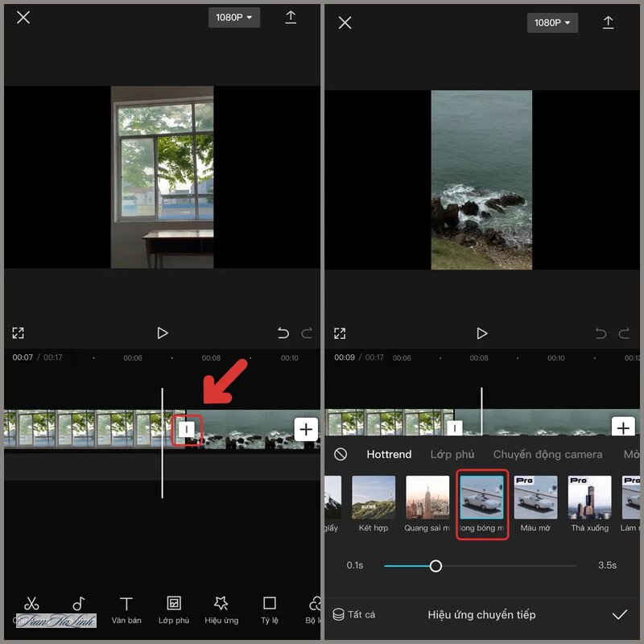Screen dimensions: 644x644
Task: Switch to Hottrend transitions tab
Action: pos(389,454)
